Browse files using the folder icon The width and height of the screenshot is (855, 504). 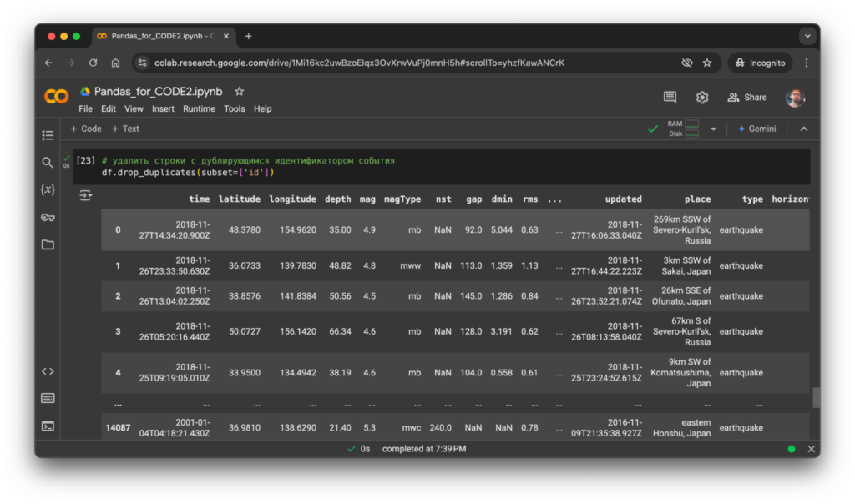[x=48, y=244]
